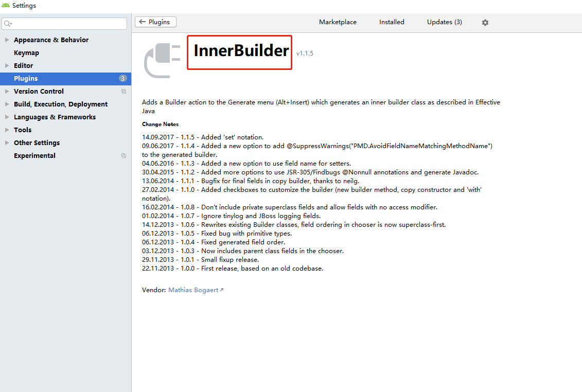Click the 13.06.2014 - 1.1.1 bugfix note
Image resolution: width=582 pixels, height=392 pixels.
pyautogui.click(x=251, y=181)
